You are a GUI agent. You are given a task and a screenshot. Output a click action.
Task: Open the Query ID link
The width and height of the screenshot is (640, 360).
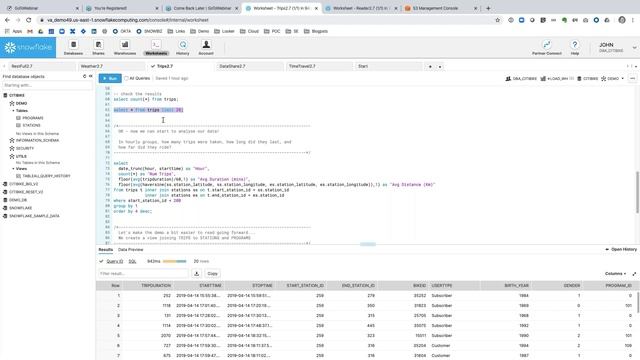click(115, 261)
